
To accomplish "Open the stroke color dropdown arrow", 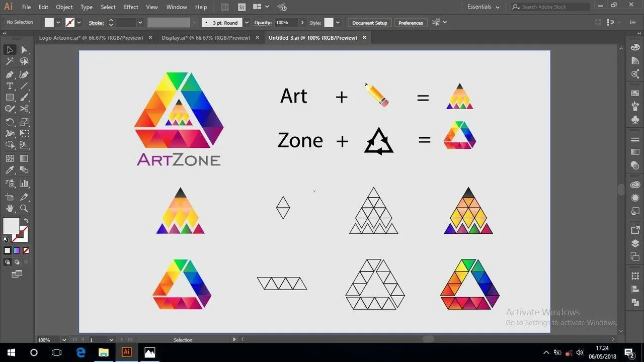I will [x=79, y=23].
